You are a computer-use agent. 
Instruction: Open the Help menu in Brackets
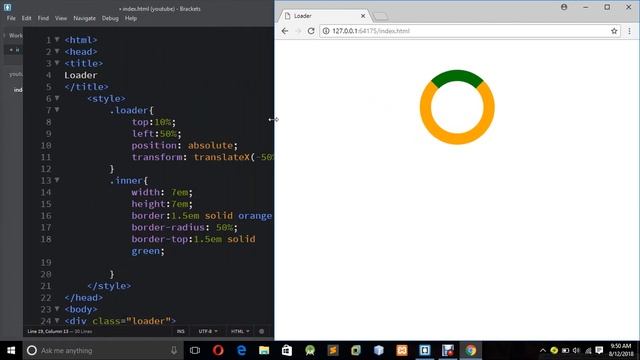(x=131, y=18)
